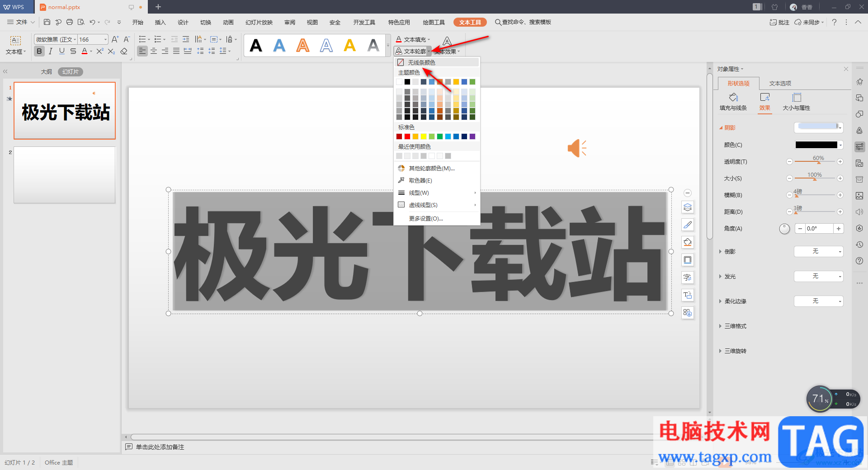Image resolution: width=868 pixels, height=470 pixels.
Task: Open Size and Properties section
Action: click(796, 102)
